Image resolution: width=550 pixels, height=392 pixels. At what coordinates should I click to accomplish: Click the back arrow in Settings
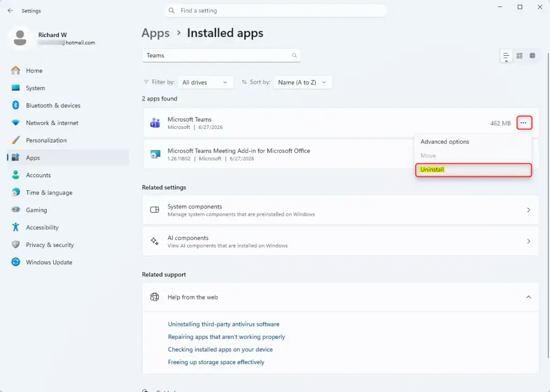pos(10,11)
